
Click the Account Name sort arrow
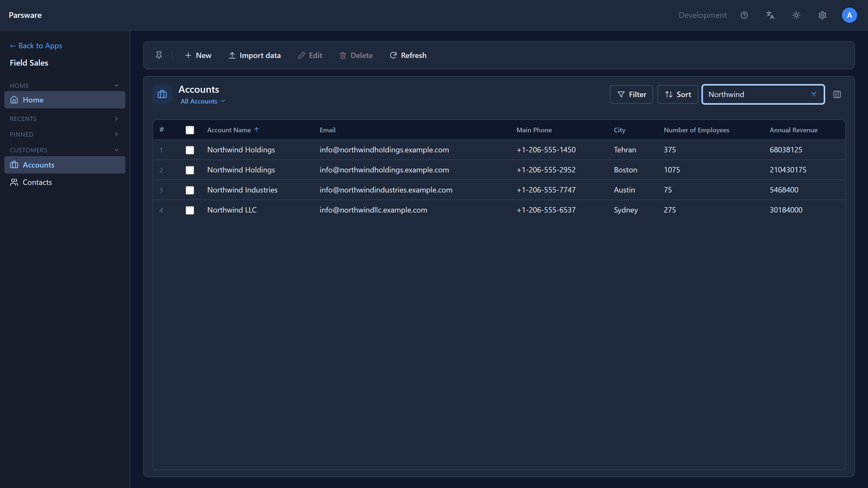pos(257,130)
